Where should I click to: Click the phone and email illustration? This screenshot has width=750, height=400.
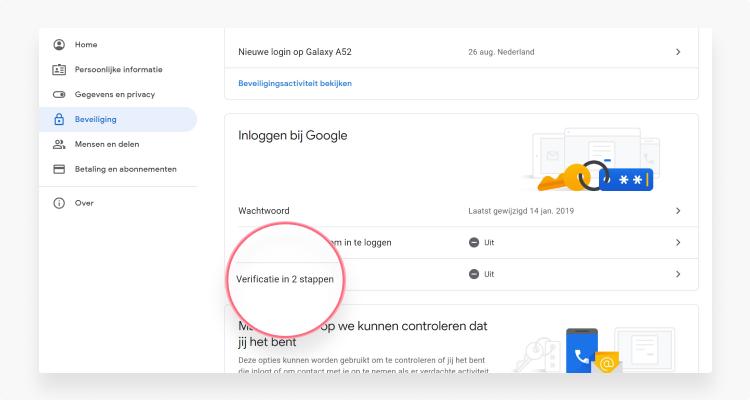[596, 349]
